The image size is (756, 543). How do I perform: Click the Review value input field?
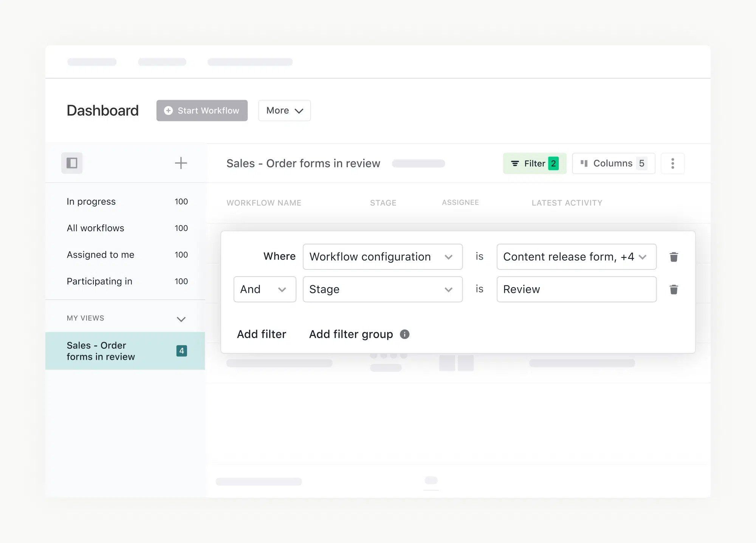[x=576, y=289]
